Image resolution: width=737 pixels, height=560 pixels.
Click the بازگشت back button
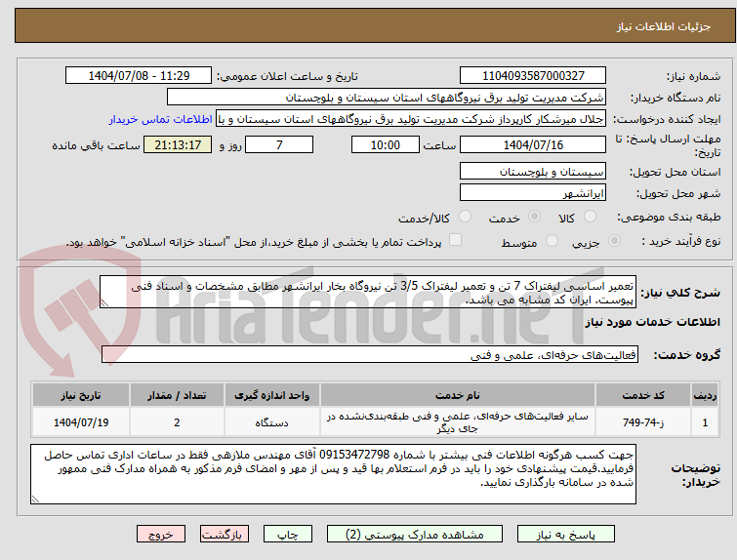click(225, 535)
